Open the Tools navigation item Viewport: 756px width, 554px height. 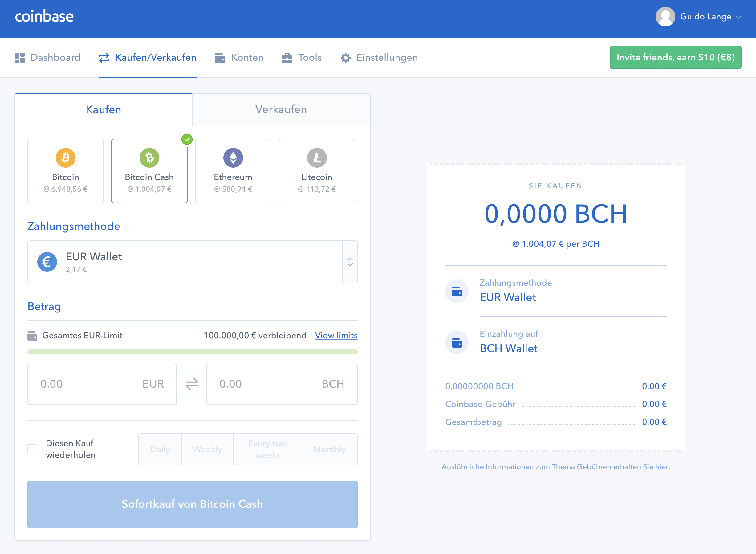(x=302, y=58)
